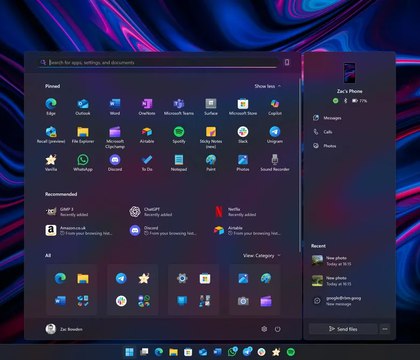Viewport: 420px width, 360px height.
Task: Click Zac's Phone device image
Action: pos(349,73)
